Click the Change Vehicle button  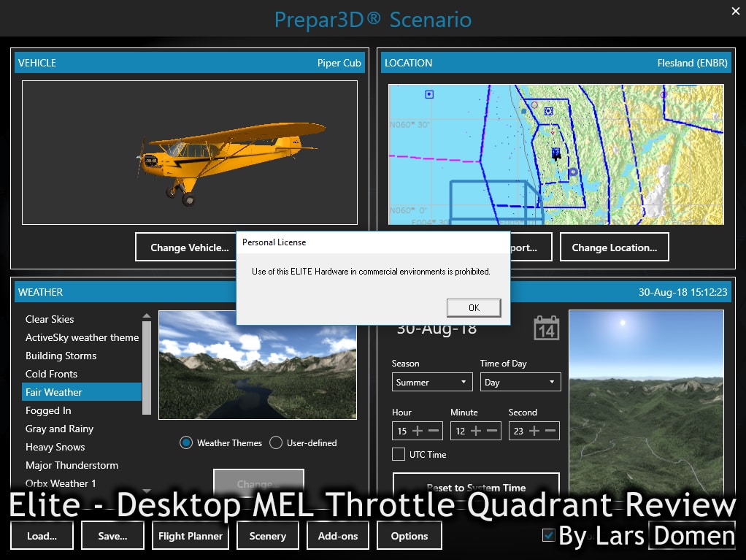click(190, 248)
